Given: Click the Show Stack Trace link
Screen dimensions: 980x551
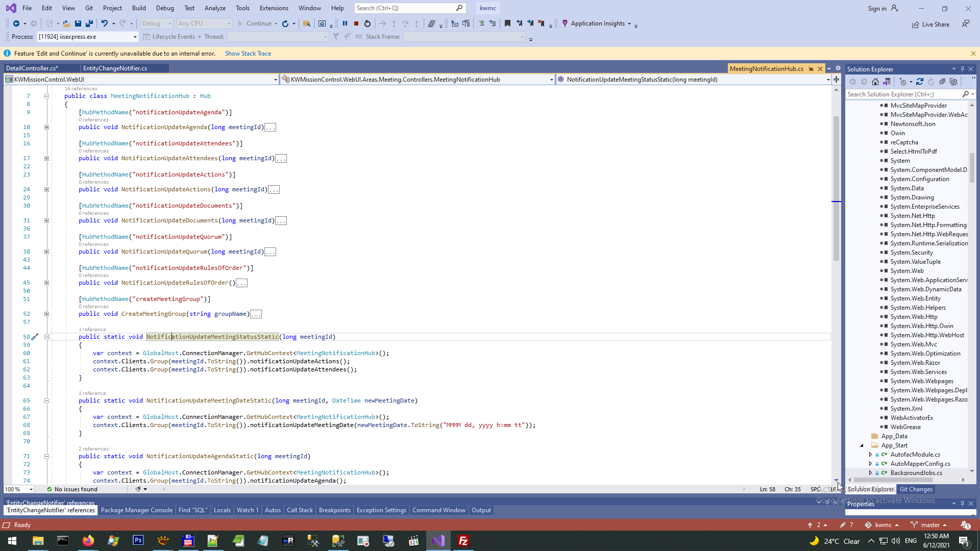Looking at the screenshot, I should (248, 54).
